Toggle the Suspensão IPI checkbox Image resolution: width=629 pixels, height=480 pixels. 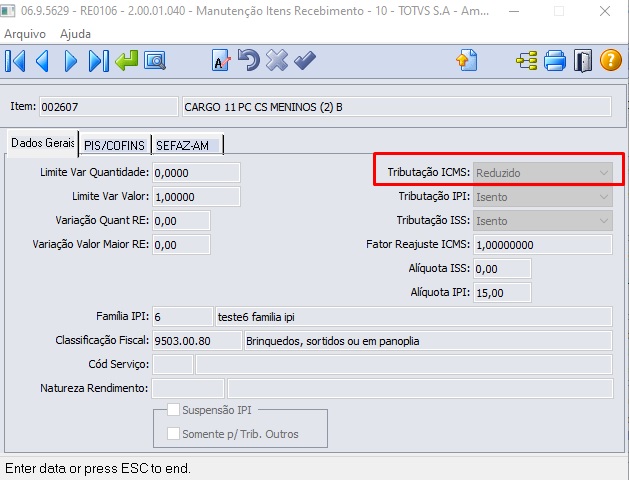coord(173,410)
